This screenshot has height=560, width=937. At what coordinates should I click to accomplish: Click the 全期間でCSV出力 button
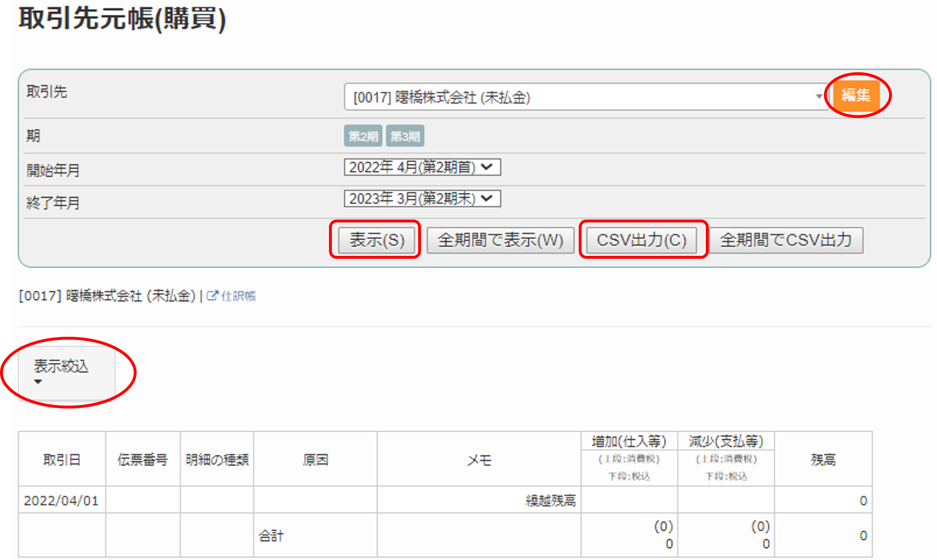coord(786,240)
